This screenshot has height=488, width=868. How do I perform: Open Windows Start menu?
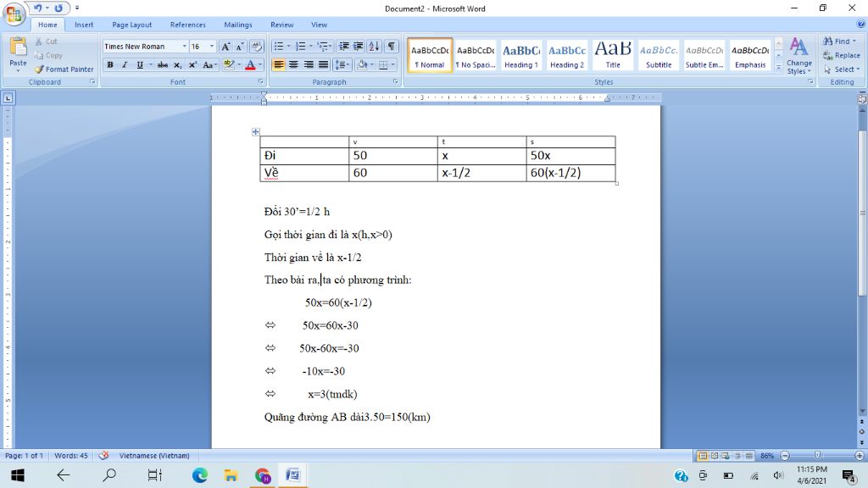[x=18, y=475]
